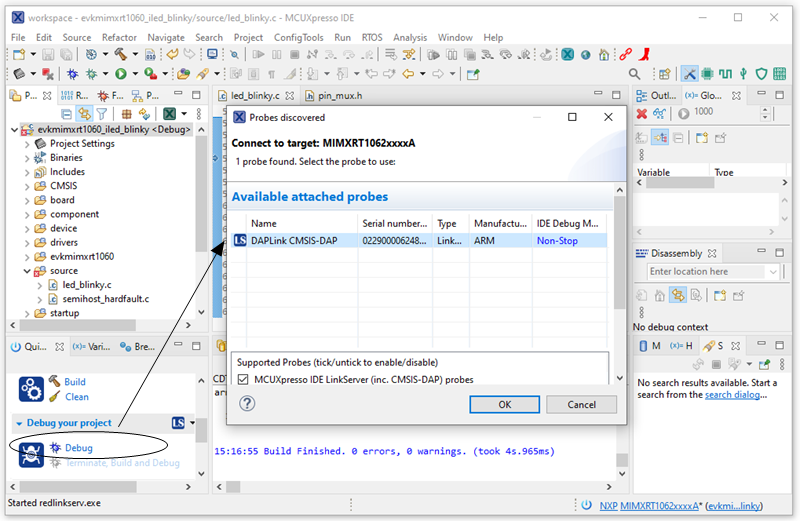Viewport: 800px width, 521px height.
Task: Click the help question mark icon in dialog
Action: [x=247, y=404]
